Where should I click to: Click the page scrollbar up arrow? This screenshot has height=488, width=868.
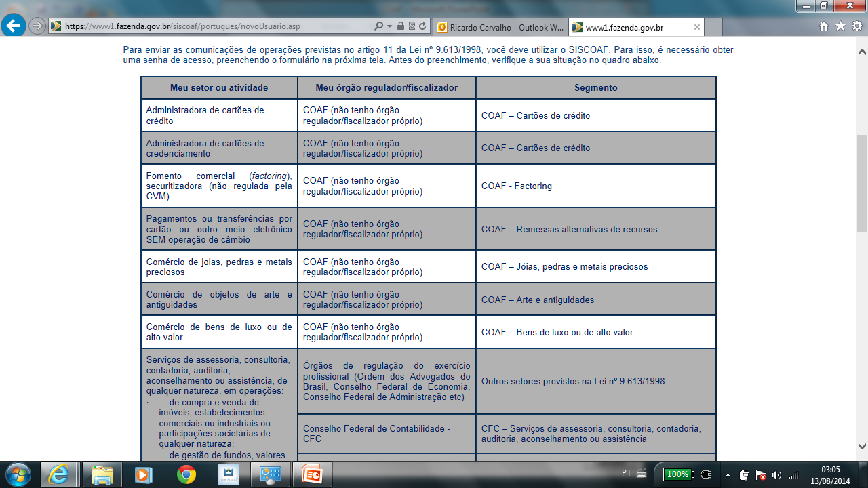862,52
